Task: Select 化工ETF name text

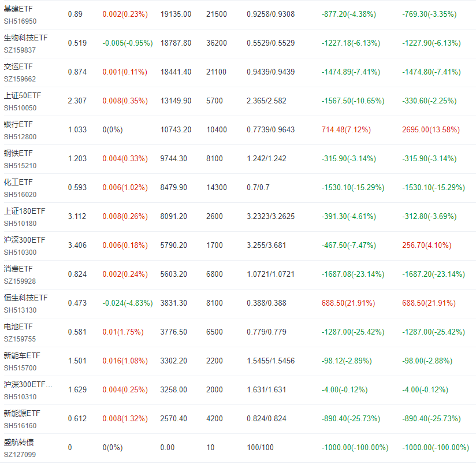Action: point(18,182)
